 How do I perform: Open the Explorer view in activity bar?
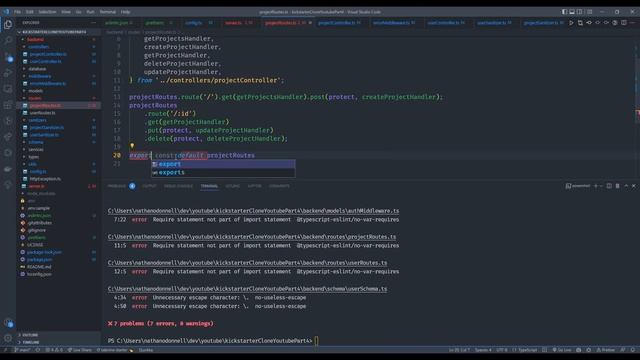(8, 24)
